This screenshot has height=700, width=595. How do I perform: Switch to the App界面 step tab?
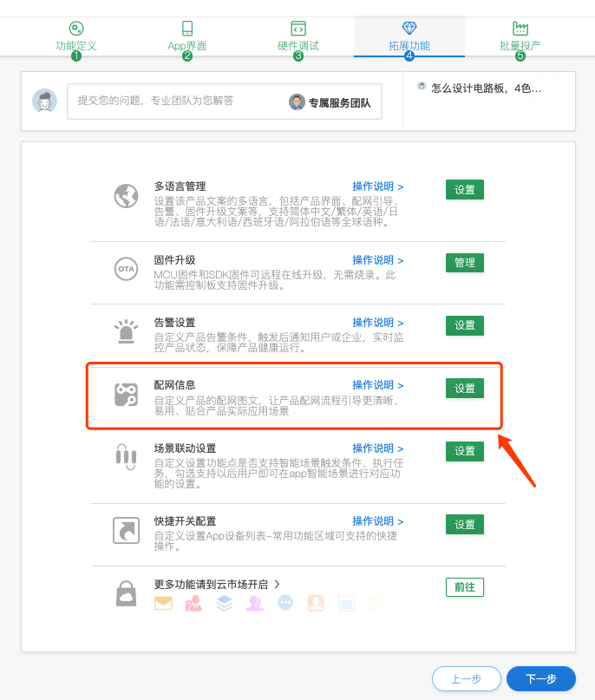[x=187, y=37]
